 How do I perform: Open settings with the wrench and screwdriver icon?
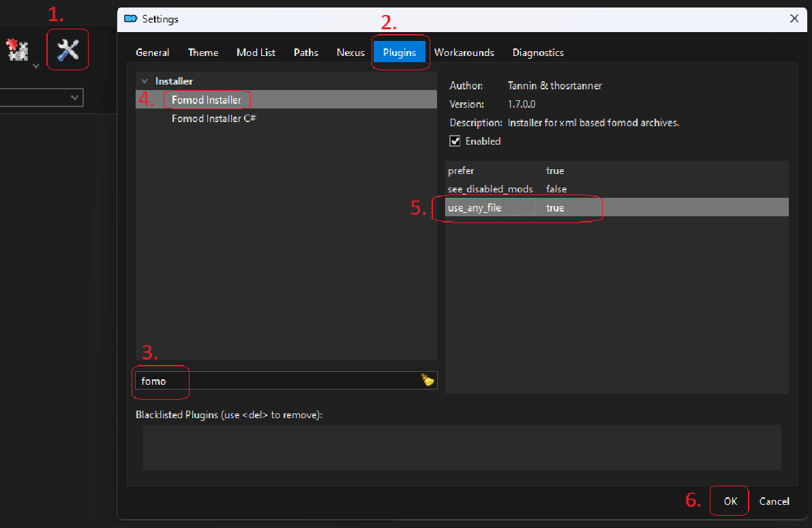pyautogui.click(x=68, y=50)
